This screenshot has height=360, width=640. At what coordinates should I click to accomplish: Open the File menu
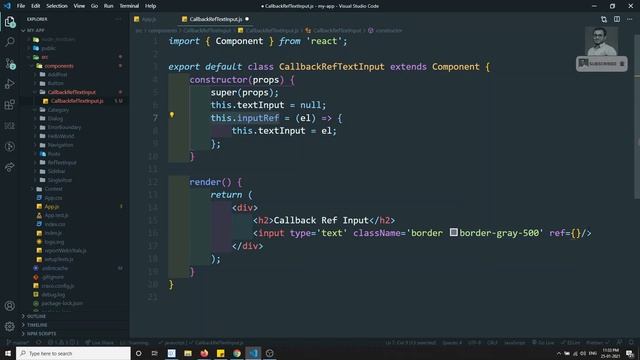(21, 6)
